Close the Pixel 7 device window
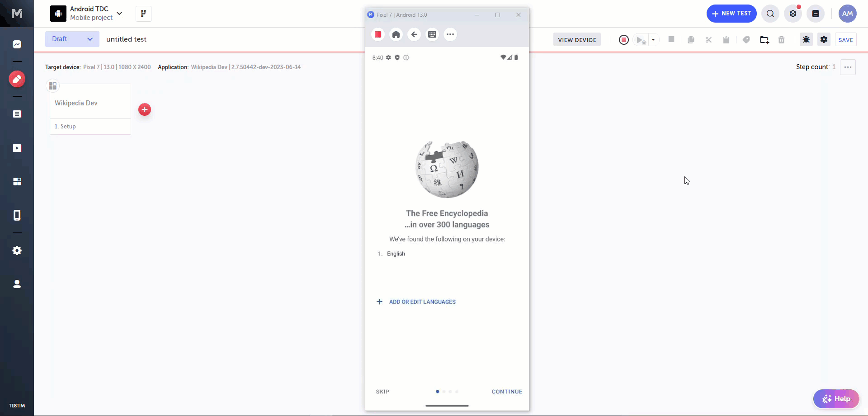 tap(519, 15)
